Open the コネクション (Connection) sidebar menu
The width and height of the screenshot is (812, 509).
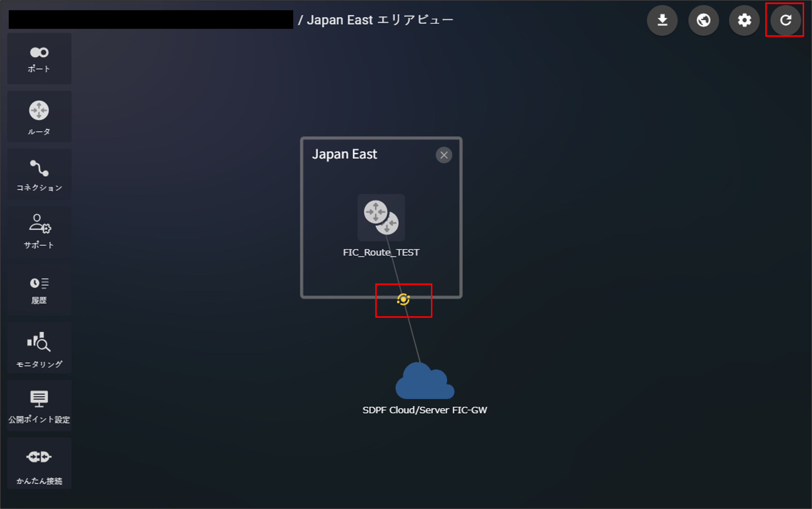pyautogui.click(x=39, y=174)
